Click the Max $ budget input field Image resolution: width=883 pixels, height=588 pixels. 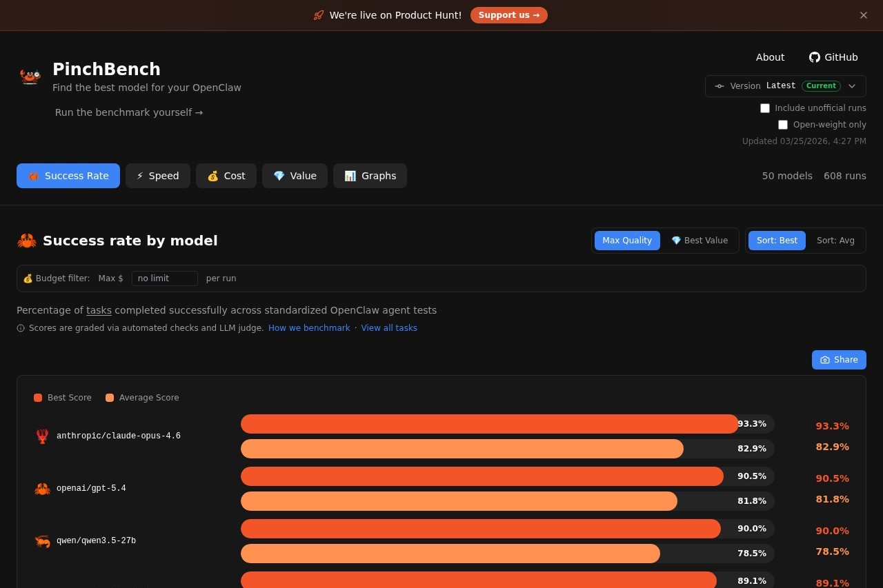pos(164,278)
